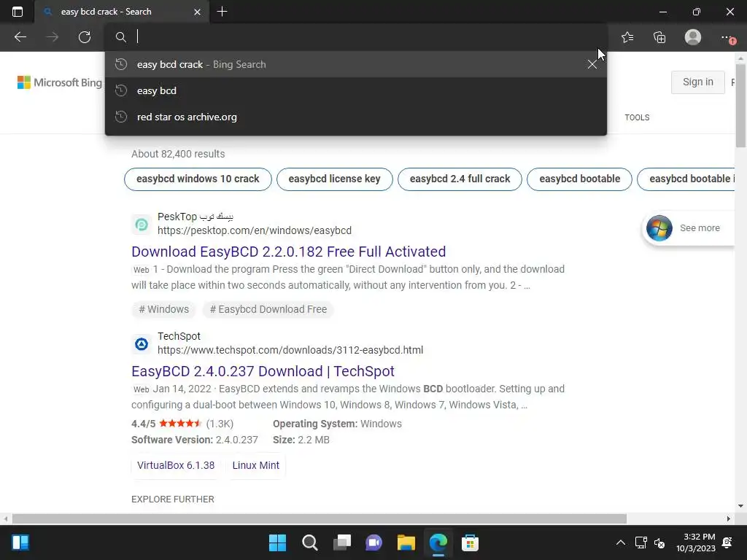The height and width of the screenshot is (560, 747).
Task: Open Task View on taskbar
Action: click(x=342, y=542)
